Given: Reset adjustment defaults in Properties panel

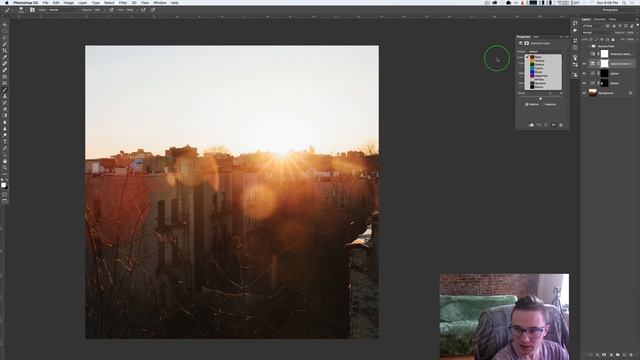Looking at the screenshot, I should coord(546,125).
